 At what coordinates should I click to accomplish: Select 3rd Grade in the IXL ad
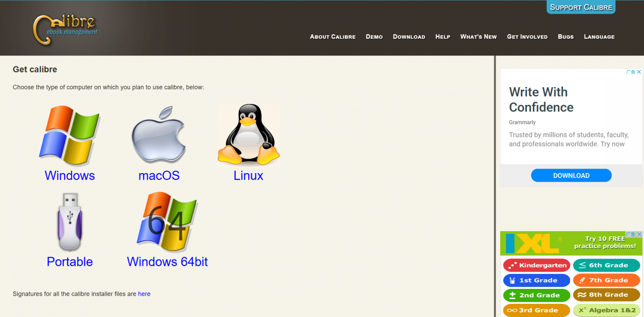coord(537,310)
